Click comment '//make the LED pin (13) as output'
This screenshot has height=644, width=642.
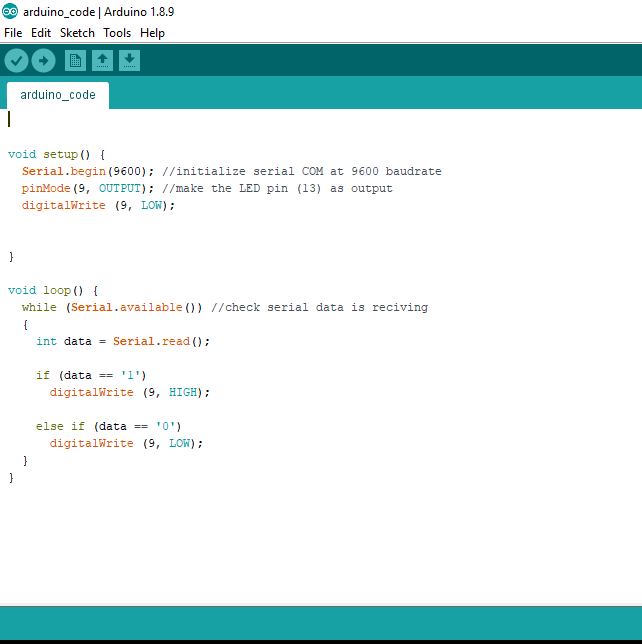click(278, 189)
